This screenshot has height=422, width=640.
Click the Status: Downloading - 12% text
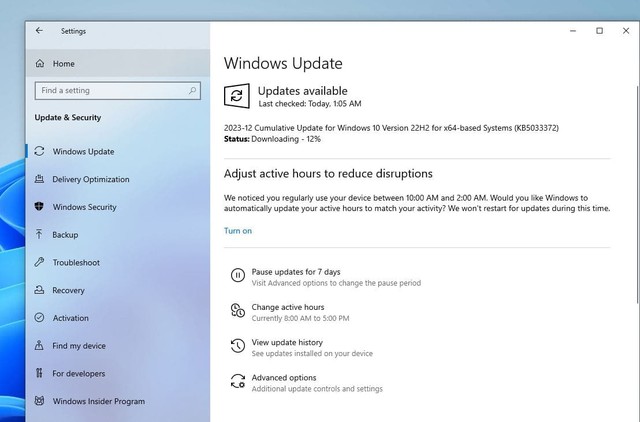[x=272, y=139]
